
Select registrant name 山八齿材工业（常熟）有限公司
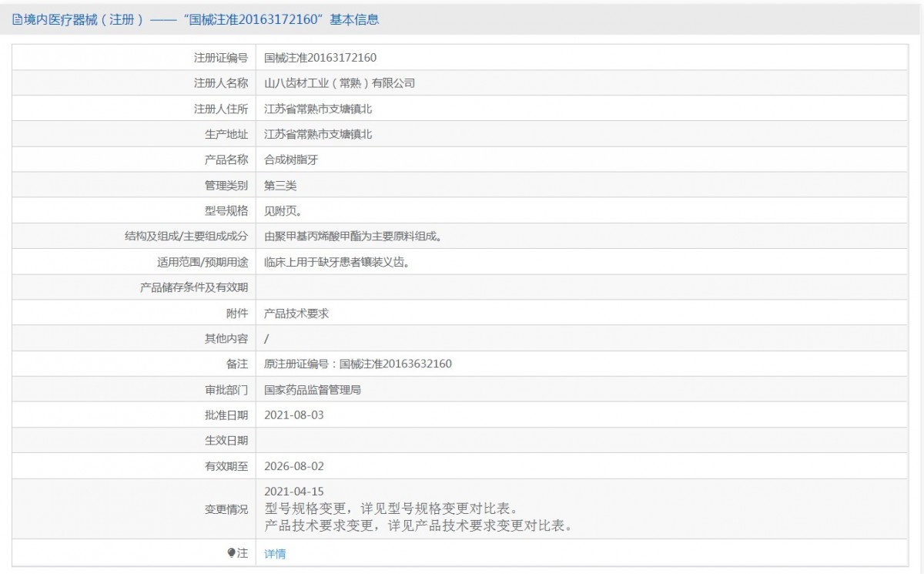tap(340, 83)
